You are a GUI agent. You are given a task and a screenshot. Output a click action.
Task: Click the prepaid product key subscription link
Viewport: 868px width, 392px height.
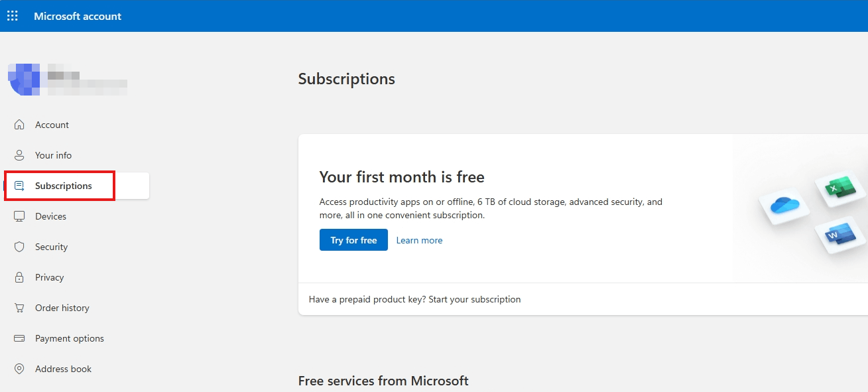(x=414, y=299)
